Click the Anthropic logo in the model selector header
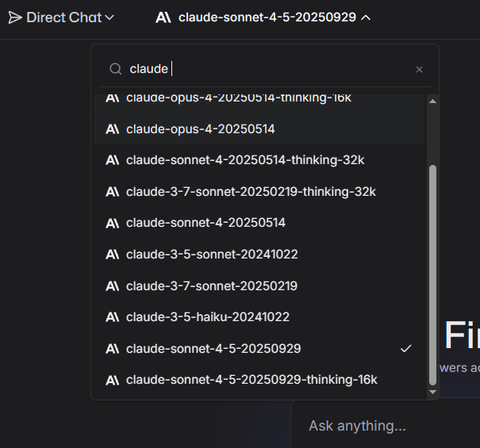The height and width of the screenshot is (448, 480). click(x=164, y=17)
